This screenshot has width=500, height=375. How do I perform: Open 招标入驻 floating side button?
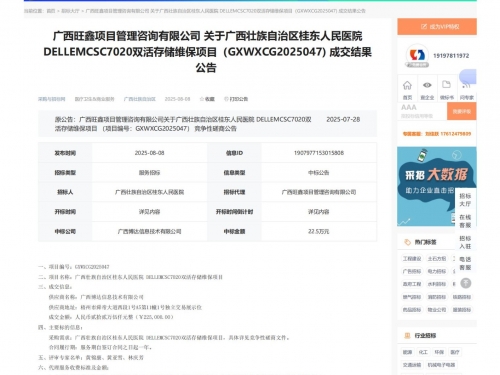coord(465,242)
